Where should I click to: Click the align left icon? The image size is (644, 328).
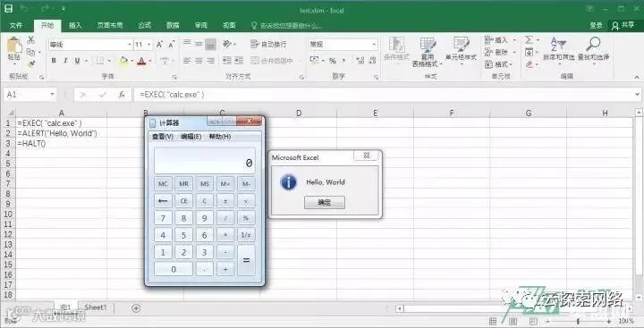click(x=187, y=61)
